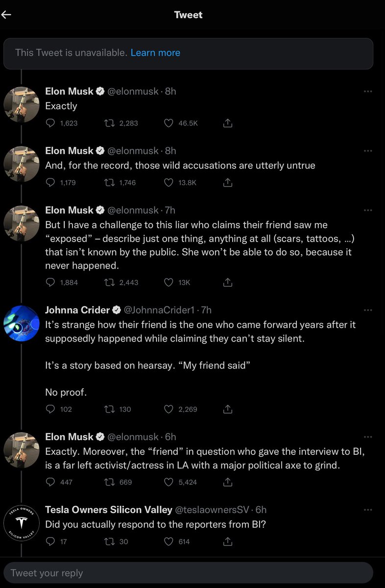The image size is (385, 588).
Task: Retweet the "far left activist/actress" tweet
Action: [110, 482]
